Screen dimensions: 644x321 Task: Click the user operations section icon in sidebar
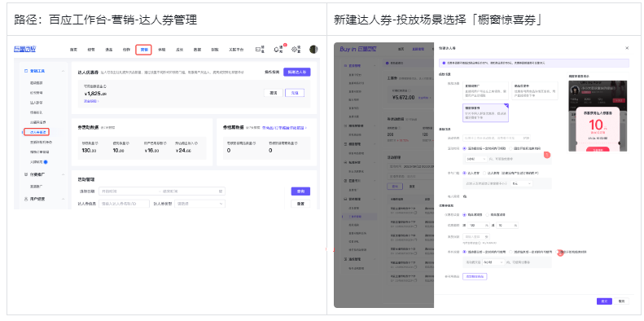(x=26, y=199)
